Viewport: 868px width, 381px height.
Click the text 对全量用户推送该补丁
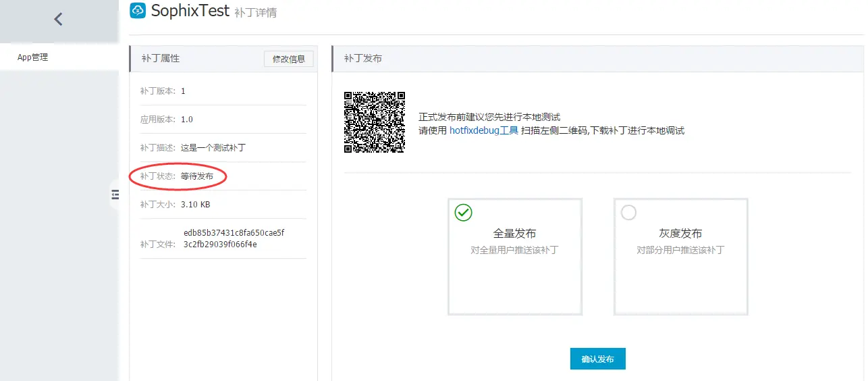(514, 250)
